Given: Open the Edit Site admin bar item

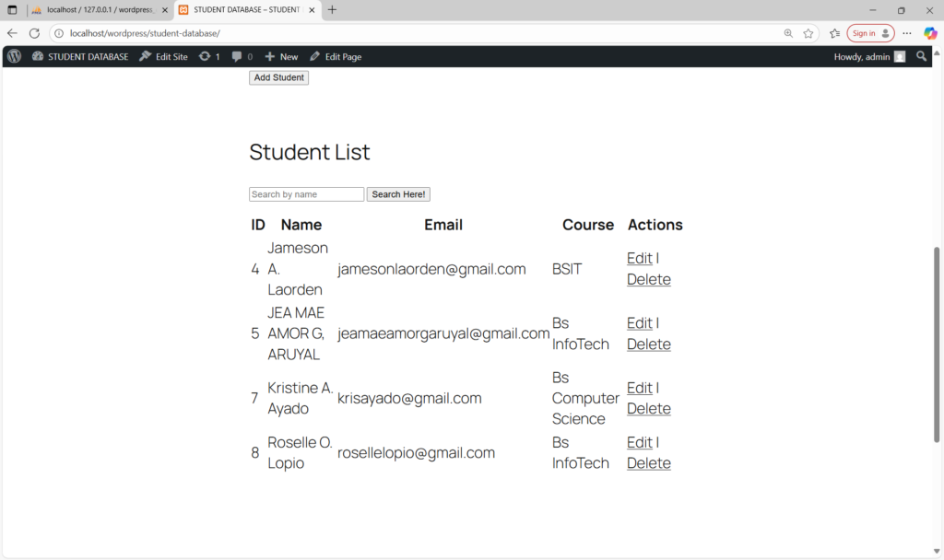Looking at the screenshot, I should (163, 56).
